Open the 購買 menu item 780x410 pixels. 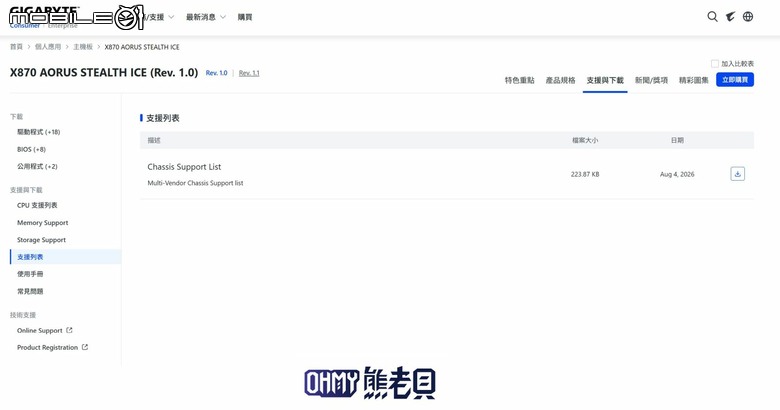245,17
